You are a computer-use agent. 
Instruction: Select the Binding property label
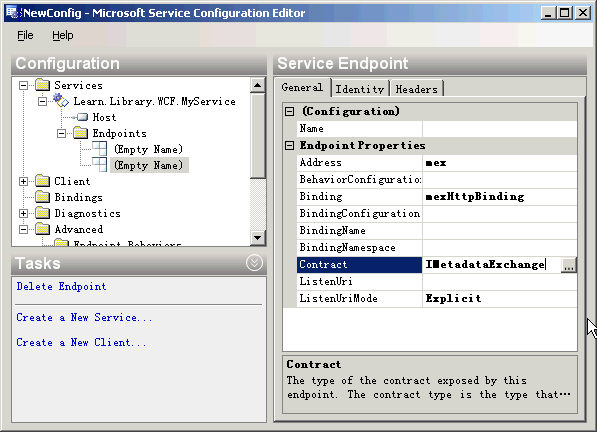tap(321, 196)
